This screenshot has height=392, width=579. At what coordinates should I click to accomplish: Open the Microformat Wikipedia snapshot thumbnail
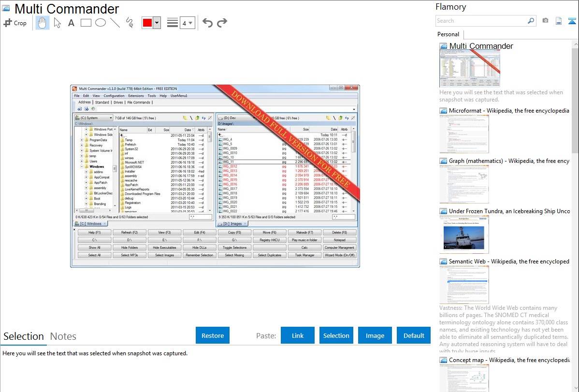(464, 134)
